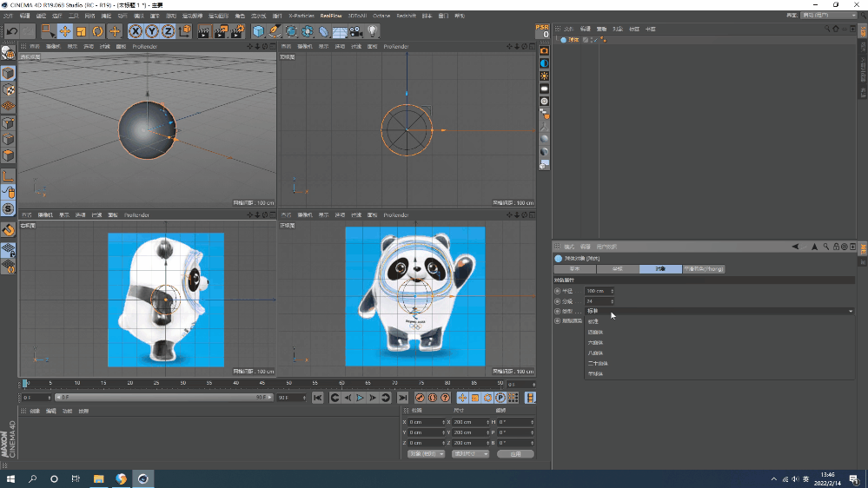Choose 半球体 option in type dropdown
The height and width of the screenshot is (488, 868).
tap(596, 374)
